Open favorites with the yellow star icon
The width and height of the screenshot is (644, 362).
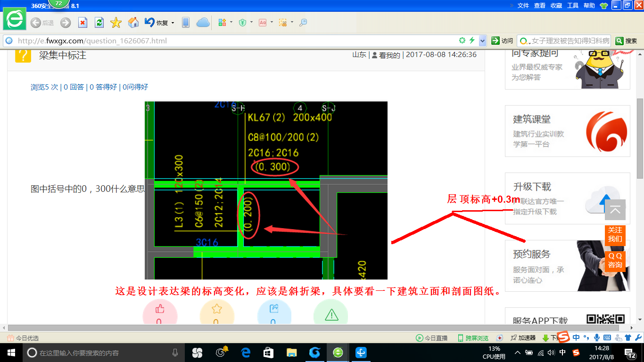pyautogui.click(x=116, y=23)
